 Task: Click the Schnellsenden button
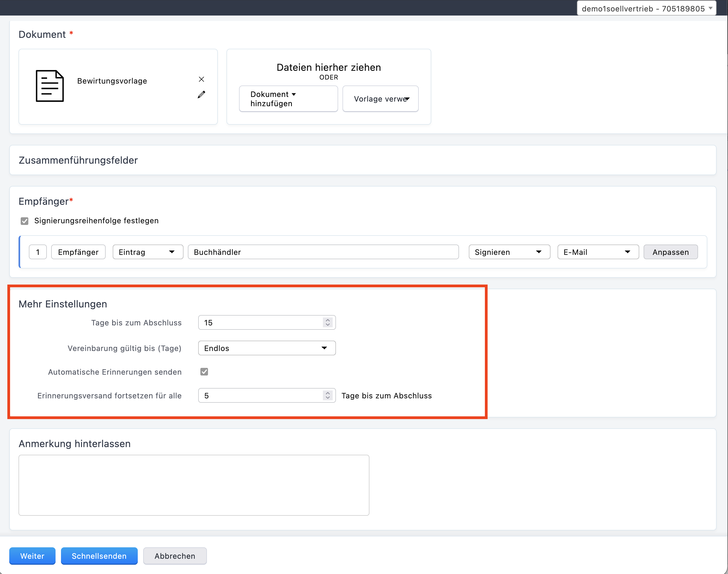coord(99,556)
